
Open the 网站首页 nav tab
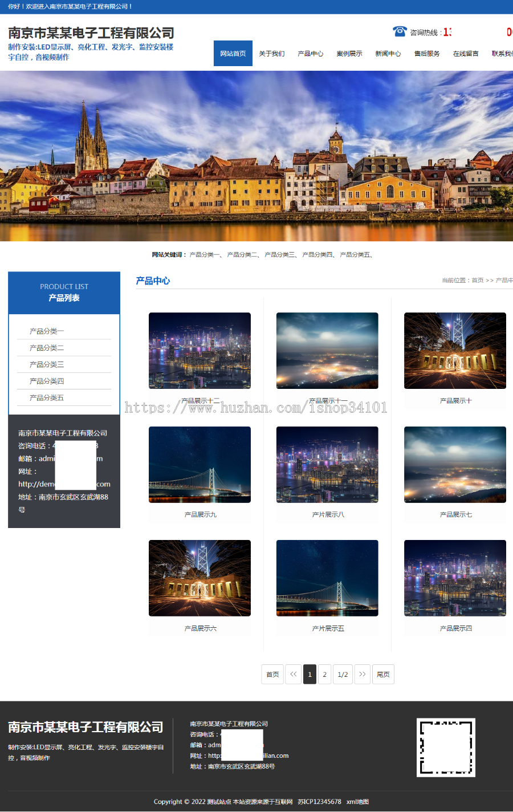[x=233, y=54]
